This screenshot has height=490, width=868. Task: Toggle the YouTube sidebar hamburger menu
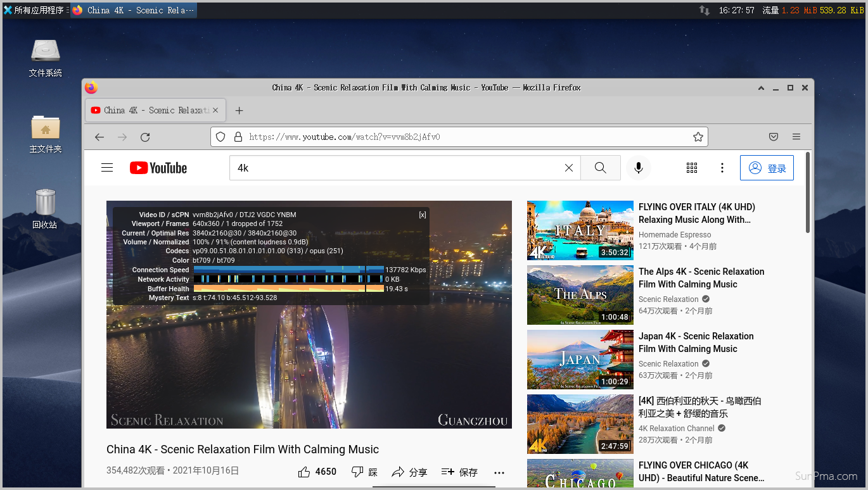click(x=106, y=167)
